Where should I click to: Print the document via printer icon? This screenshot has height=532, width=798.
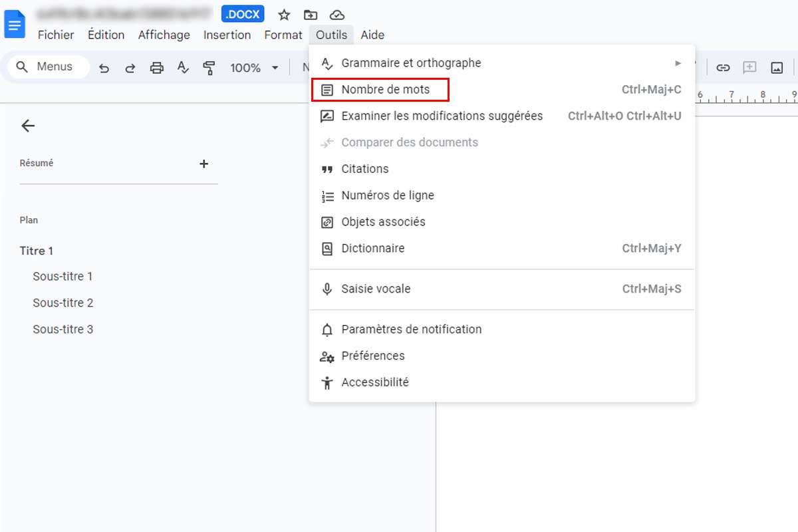click(x=156, y=68)
